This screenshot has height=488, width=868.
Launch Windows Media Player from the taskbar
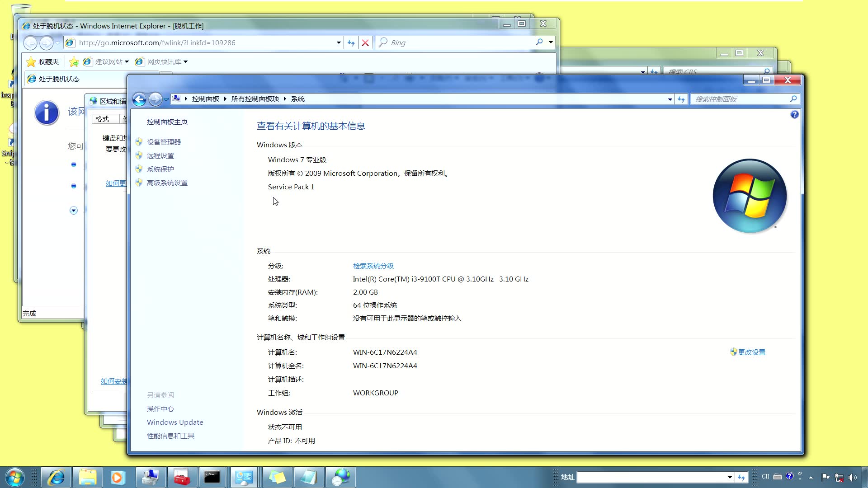coord(118,477)
